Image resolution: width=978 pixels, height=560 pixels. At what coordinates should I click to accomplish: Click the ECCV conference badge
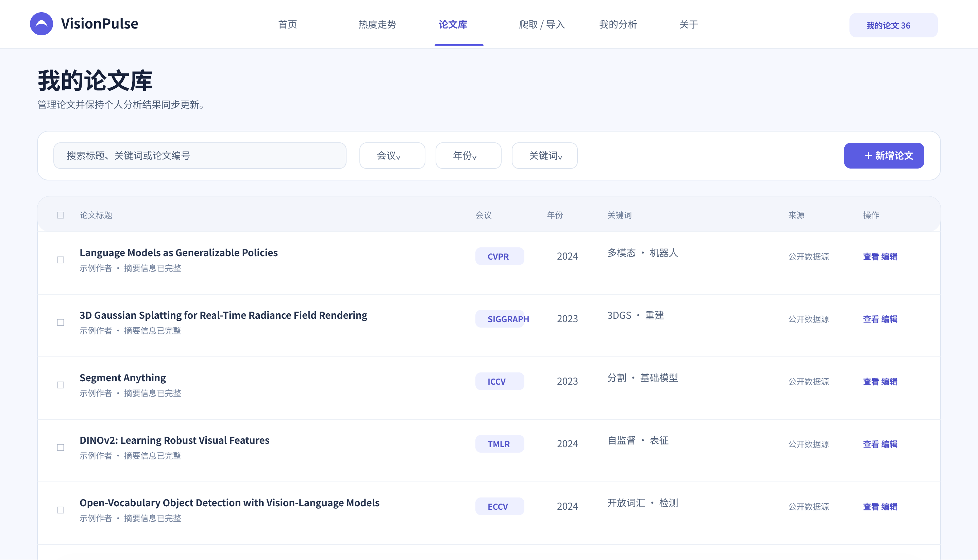coord(500,507)
